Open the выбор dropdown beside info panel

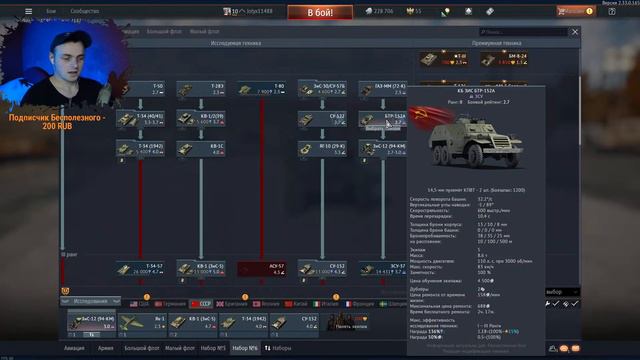point(562,292)
